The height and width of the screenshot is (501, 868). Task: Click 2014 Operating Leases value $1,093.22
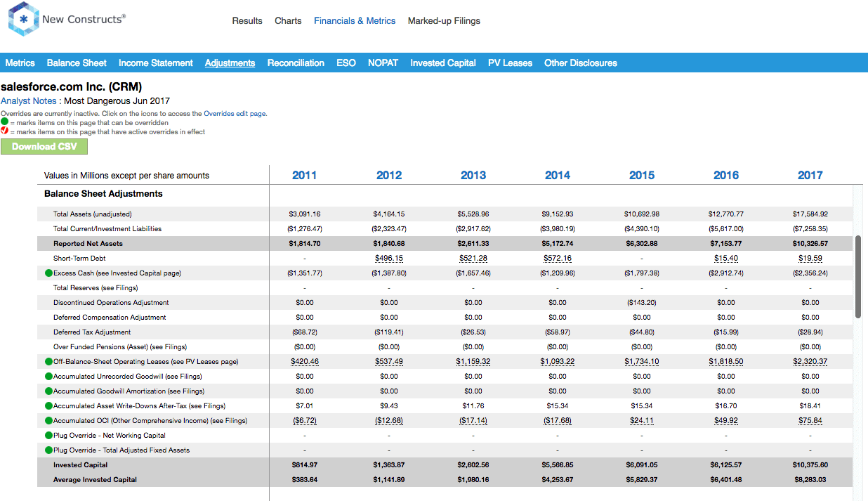tap(558, 362)
